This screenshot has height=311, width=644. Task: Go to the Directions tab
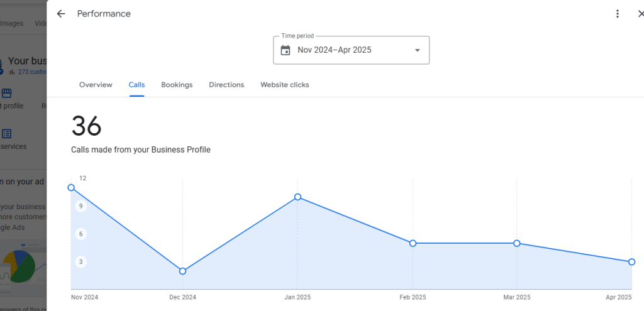point(226,85)
